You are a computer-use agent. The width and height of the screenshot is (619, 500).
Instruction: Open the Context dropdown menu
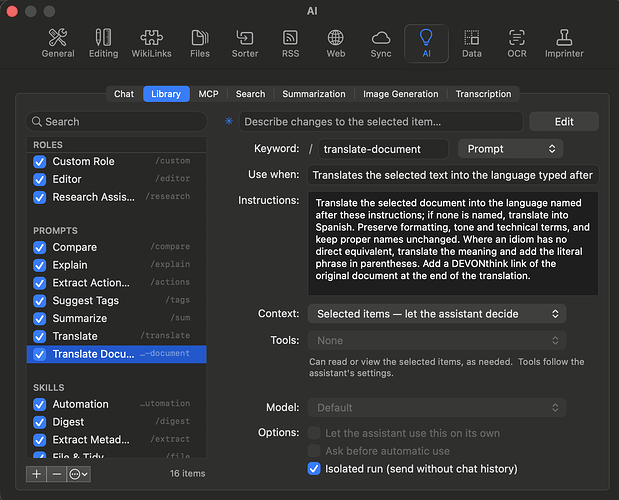[437, 314]
